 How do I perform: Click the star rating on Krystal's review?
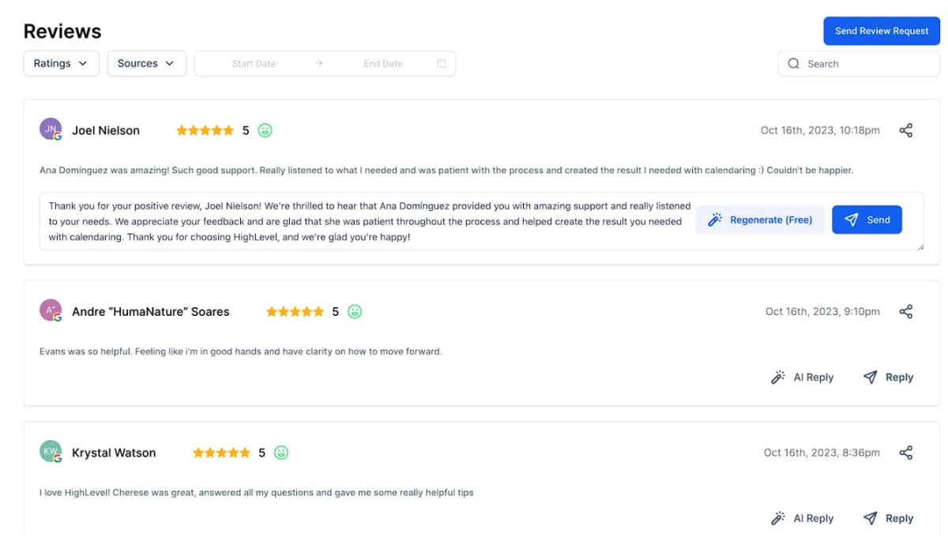(221, 453)
